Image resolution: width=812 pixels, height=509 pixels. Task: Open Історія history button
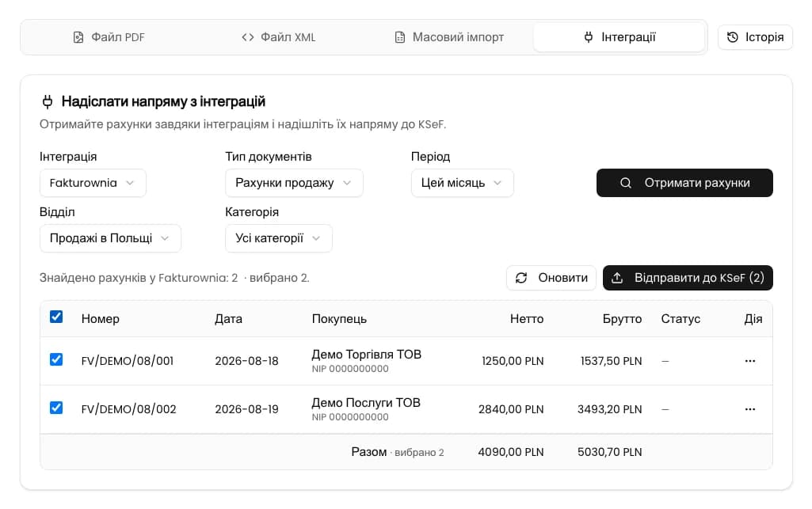coord(755,37)
